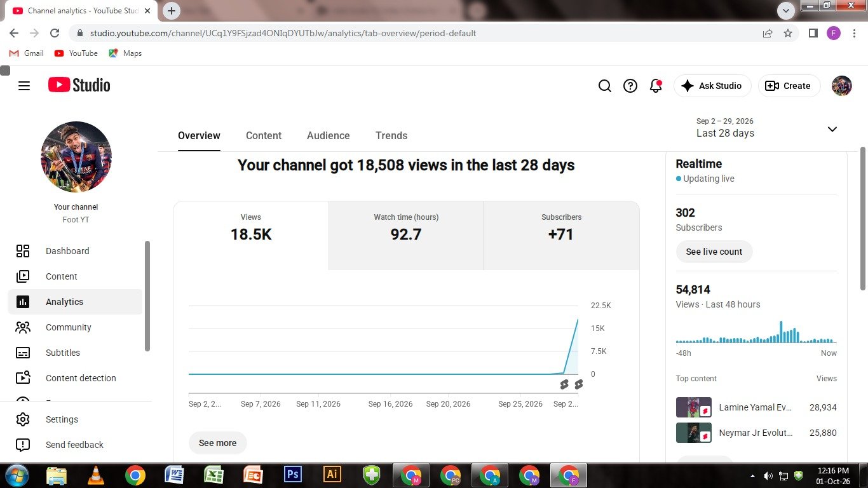
Task: Open Content in the left sidebar
Action: pos(75,276)
